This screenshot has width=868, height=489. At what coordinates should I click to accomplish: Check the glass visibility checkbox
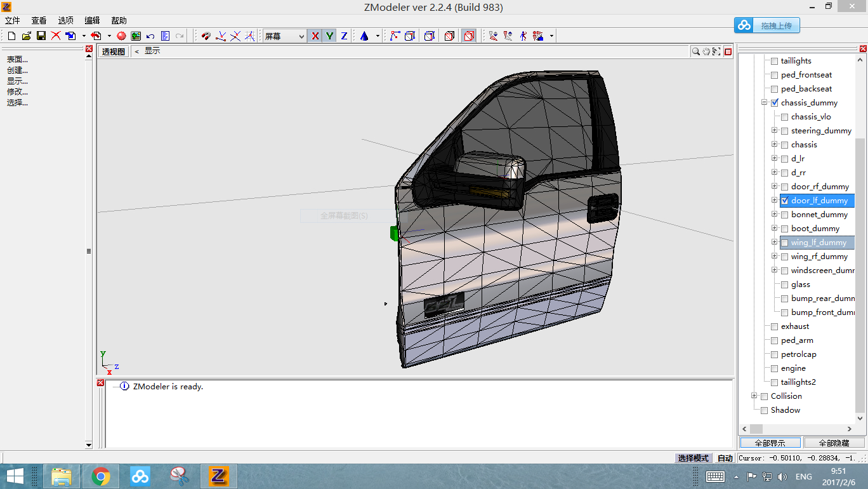[x=785, y=285]
